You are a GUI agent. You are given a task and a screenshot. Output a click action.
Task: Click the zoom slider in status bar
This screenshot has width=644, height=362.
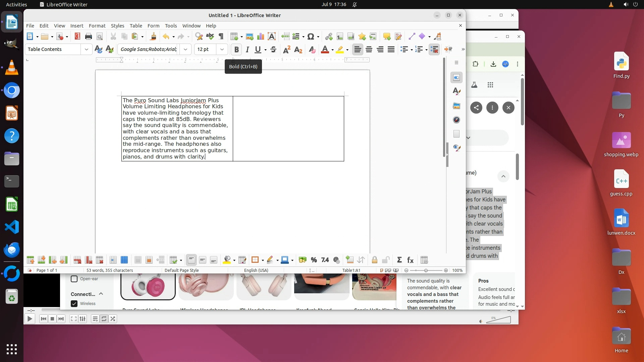[426, 270]
